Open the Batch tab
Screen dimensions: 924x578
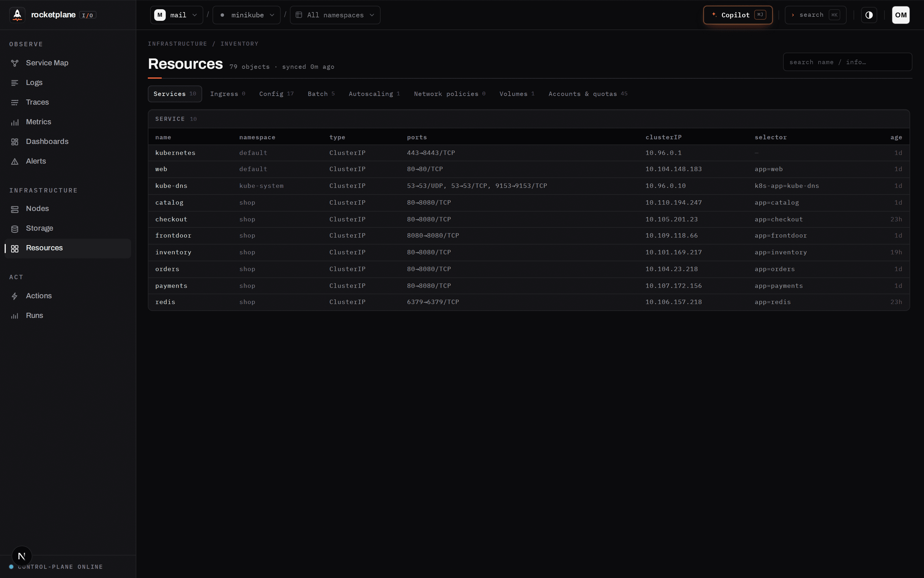click(x=321, y=94)
